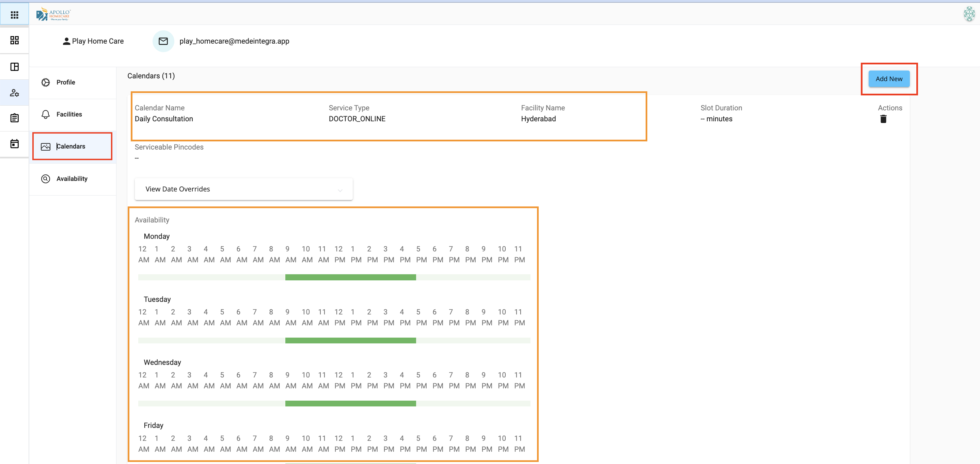Screen dimensions: 980x464
Task: Click the email envelope icon
Action: click(x=163, y=41)
